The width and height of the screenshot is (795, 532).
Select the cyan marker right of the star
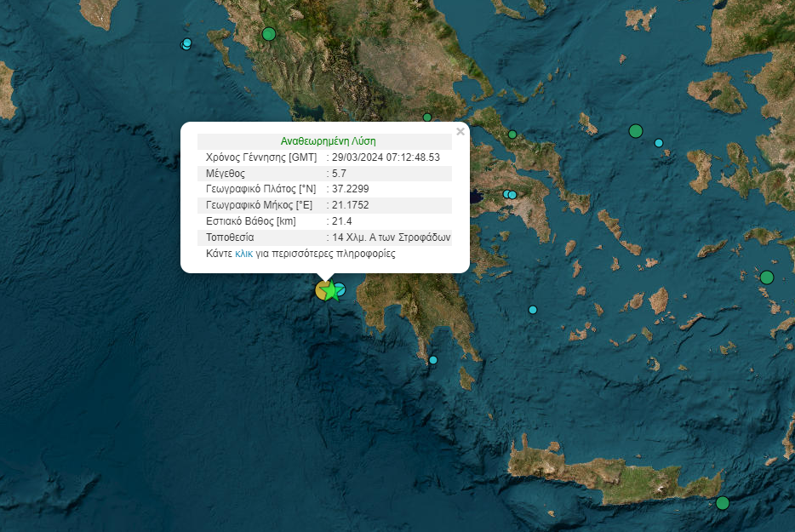(x=340, y=289)
